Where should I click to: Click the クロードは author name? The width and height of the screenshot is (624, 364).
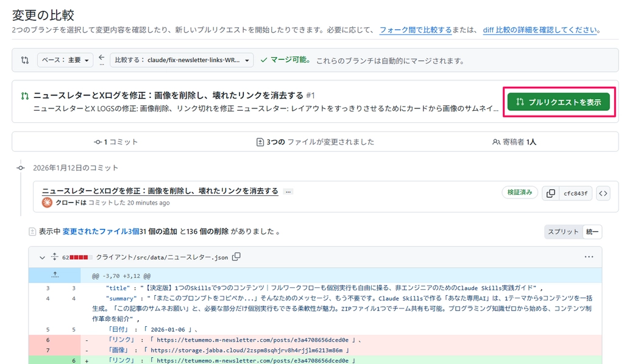coord(71,203)
